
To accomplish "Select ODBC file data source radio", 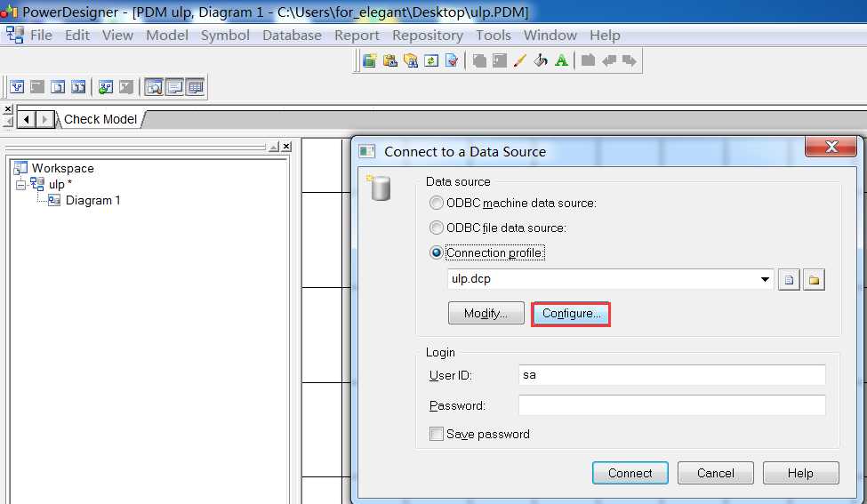I will click(x=437, y=228).
